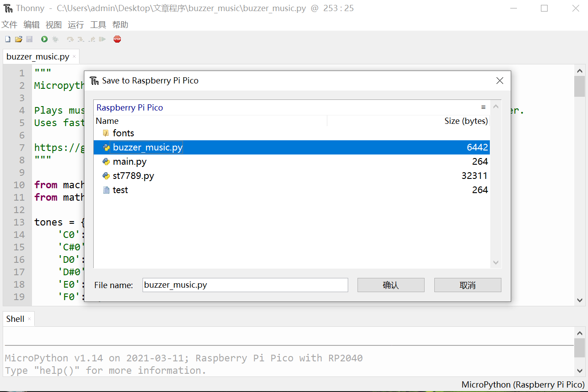This screenshot has width=588, height=392.
Task: Open the 运行 menu
Action: point(76,25)
